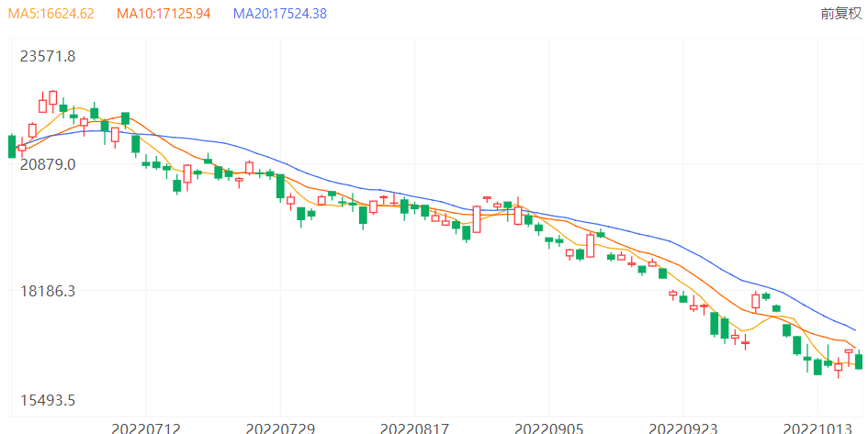The height and width of the screenshot is (434, 868).
Task: Select the 20220712 date marker
Action: 146,428
